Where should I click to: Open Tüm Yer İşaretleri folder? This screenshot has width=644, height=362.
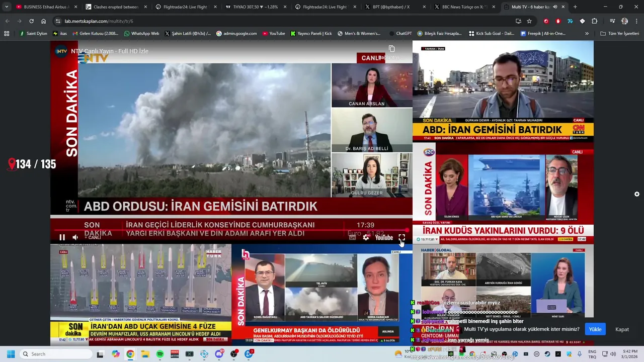[x=620, y=33]
